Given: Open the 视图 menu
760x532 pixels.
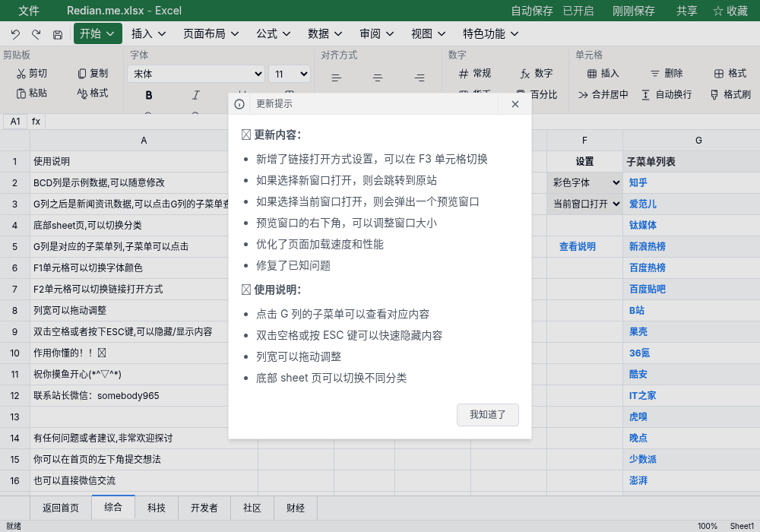Looking at the screenshot, I should (429, 33).
